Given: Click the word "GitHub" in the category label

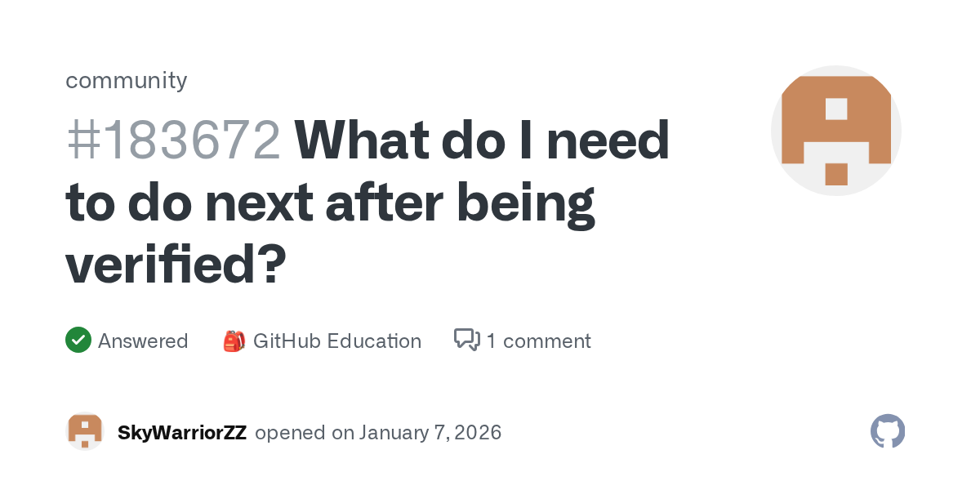Looking at the screenshot, I should pos(287,341).
